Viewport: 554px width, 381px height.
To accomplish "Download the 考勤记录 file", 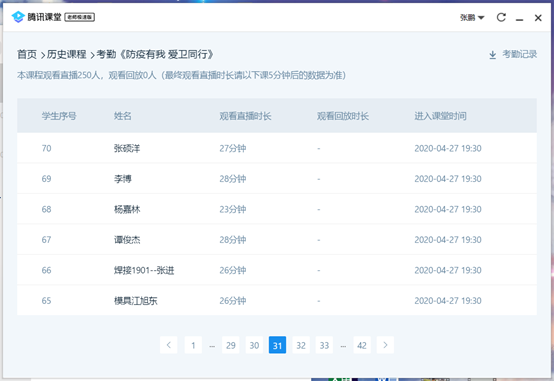I will 519,54.
